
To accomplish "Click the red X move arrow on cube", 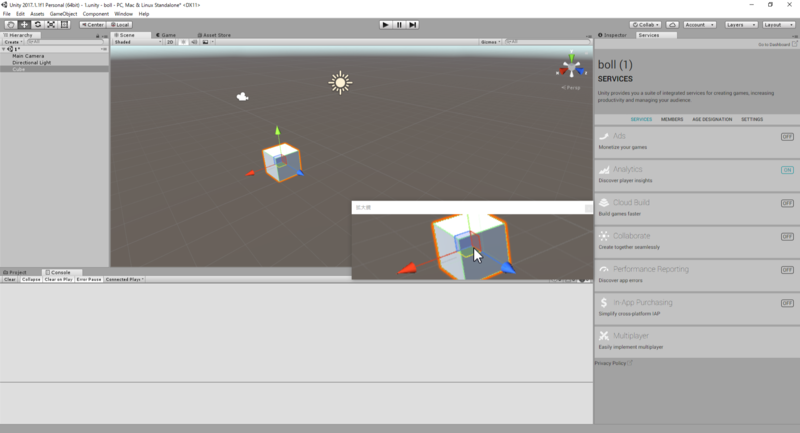I will point(250,174).
